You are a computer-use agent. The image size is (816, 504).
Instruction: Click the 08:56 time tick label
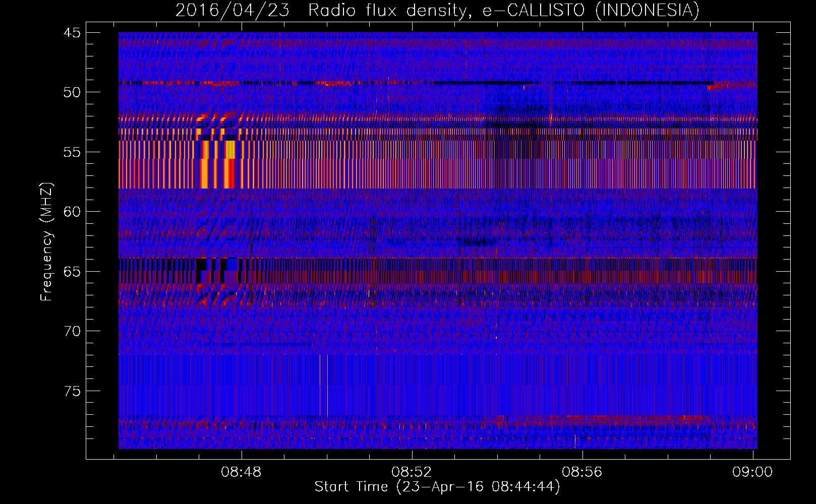(x=582, y=472)
